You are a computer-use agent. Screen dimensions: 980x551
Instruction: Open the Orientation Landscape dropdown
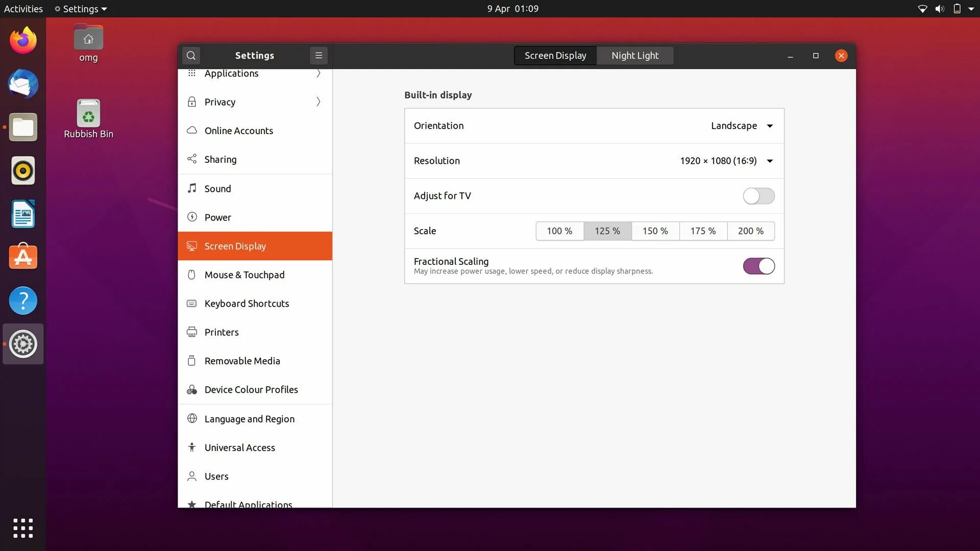pyautogui.click(x=742, y=126)
